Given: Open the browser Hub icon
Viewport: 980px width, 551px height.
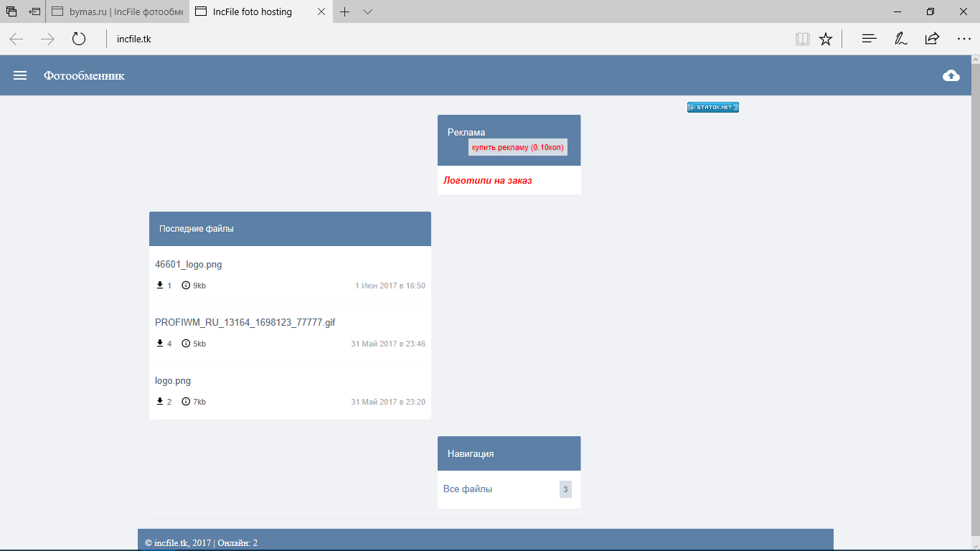Looking at the screenshot, I should click(x=870, y=39).
